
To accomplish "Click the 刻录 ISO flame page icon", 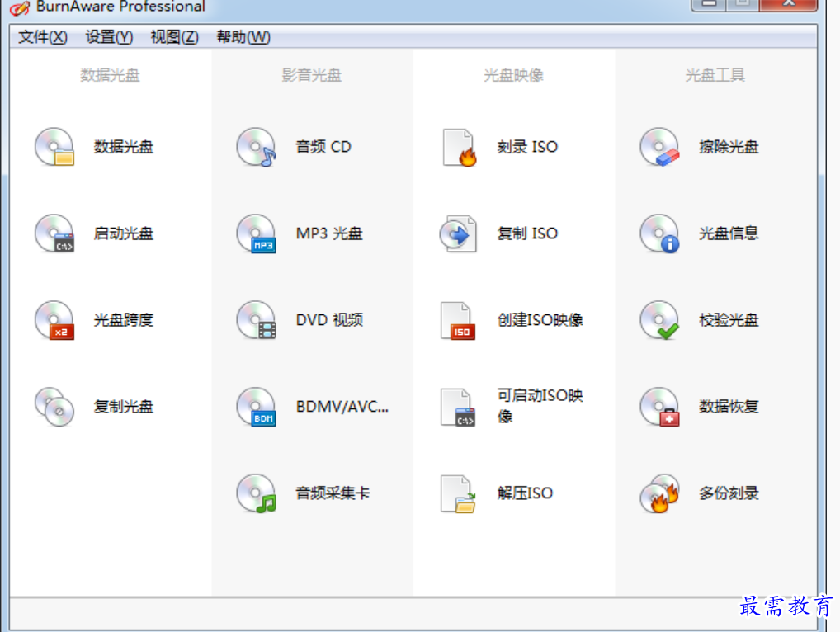I will 459,148.
